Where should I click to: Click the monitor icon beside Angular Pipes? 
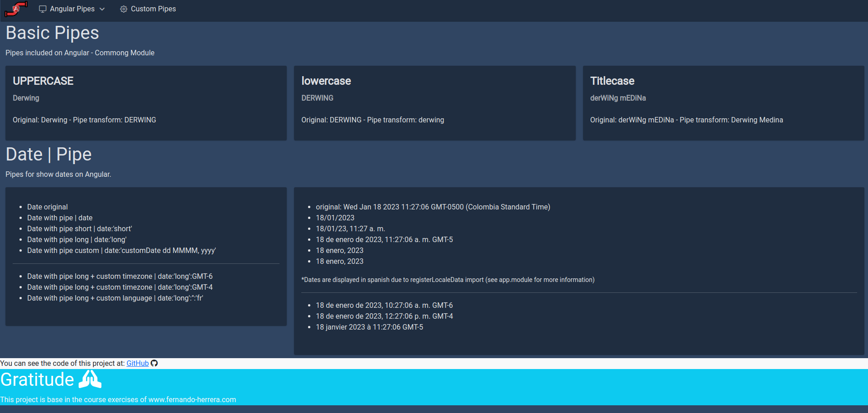(43, 9)
